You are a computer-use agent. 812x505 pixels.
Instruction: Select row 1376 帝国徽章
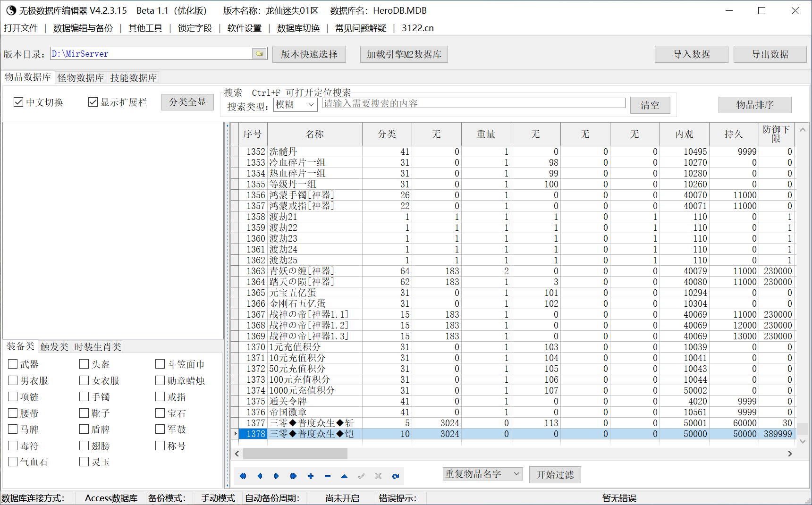point(517,412)
